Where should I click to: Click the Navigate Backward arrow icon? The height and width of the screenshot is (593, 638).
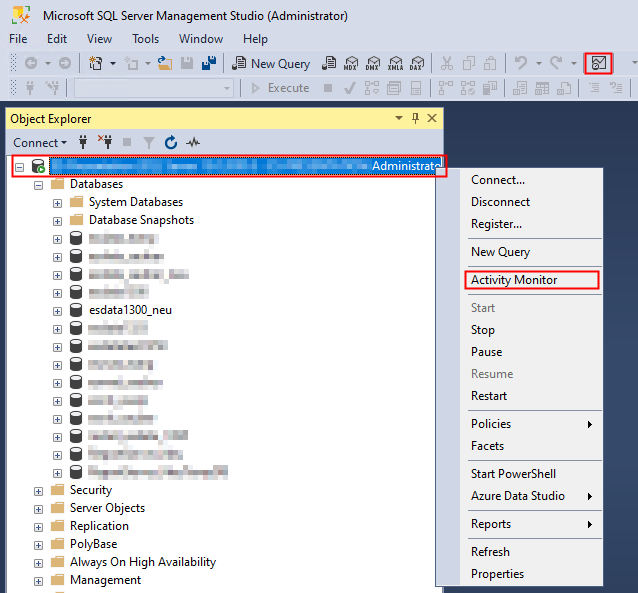31,63
